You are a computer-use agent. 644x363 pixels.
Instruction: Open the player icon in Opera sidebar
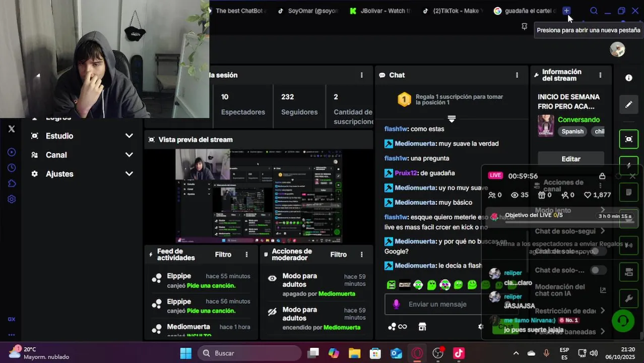coord(12,152)
